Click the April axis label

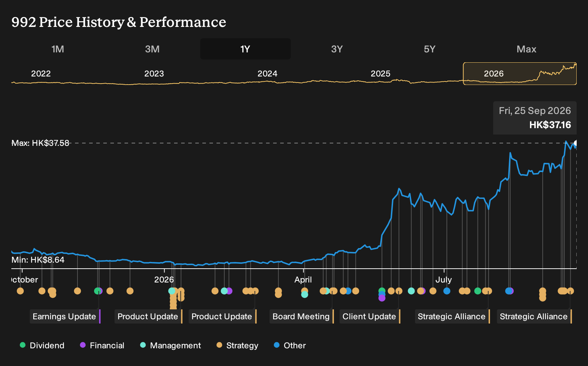coord(303,280)
